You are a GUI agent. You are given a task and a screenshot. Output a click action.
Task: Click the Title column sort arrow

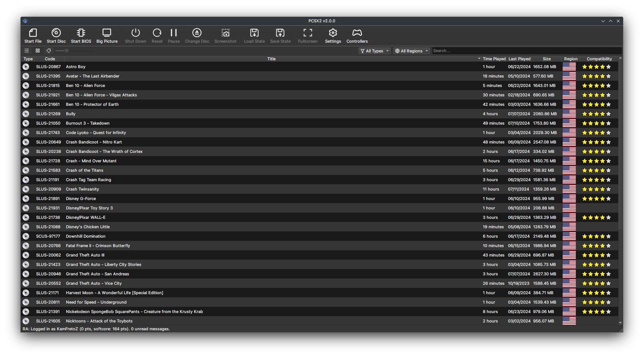[479, 59]
